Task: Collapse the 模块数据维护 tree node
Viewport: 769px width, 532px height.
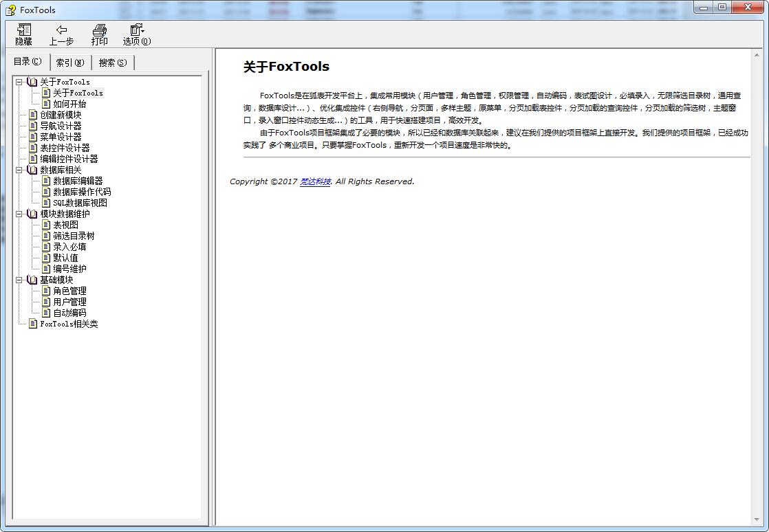Action: [x=19, y=214]
